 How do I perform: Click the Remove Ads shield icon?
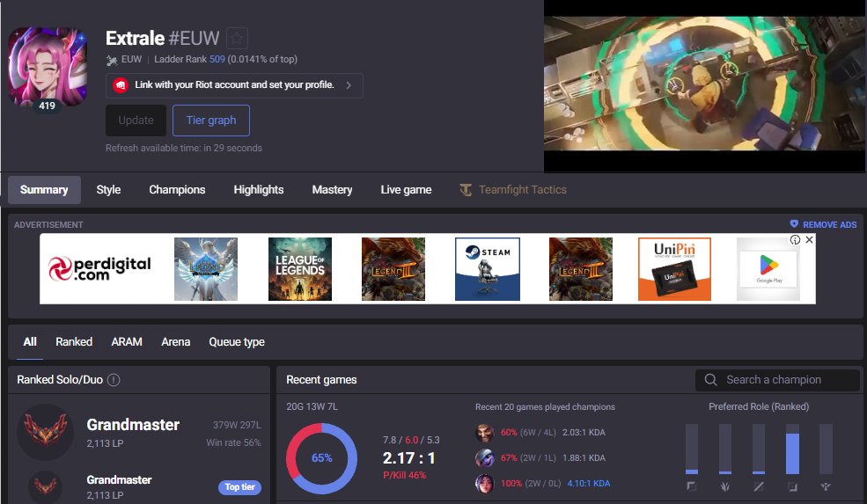[x=794, y=223]
